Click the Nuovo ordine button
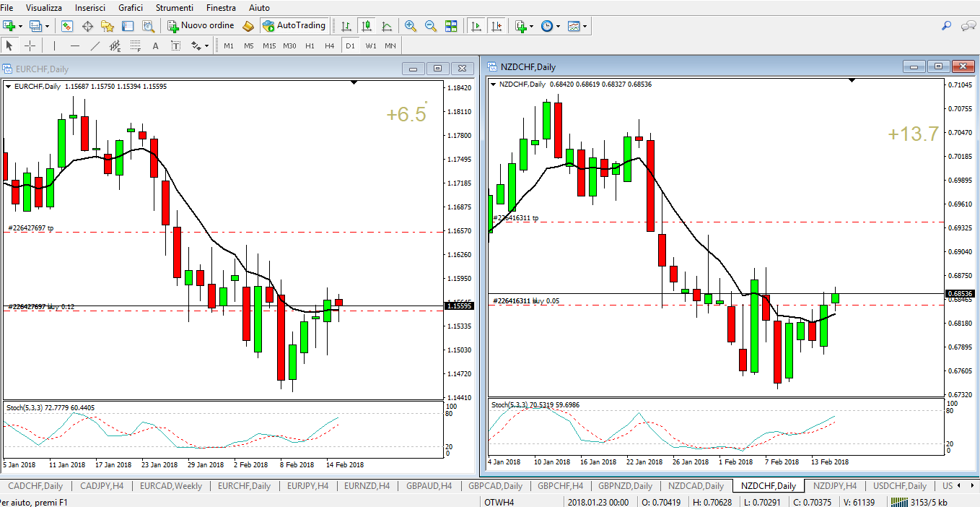 click(201, 26)
